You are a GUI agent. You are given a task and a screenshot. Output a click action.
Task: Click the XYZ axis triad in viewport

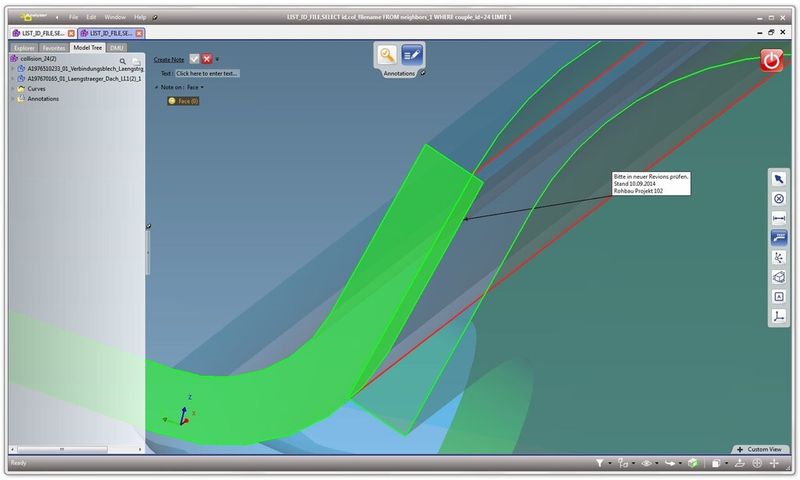click(x=180, y=411)
